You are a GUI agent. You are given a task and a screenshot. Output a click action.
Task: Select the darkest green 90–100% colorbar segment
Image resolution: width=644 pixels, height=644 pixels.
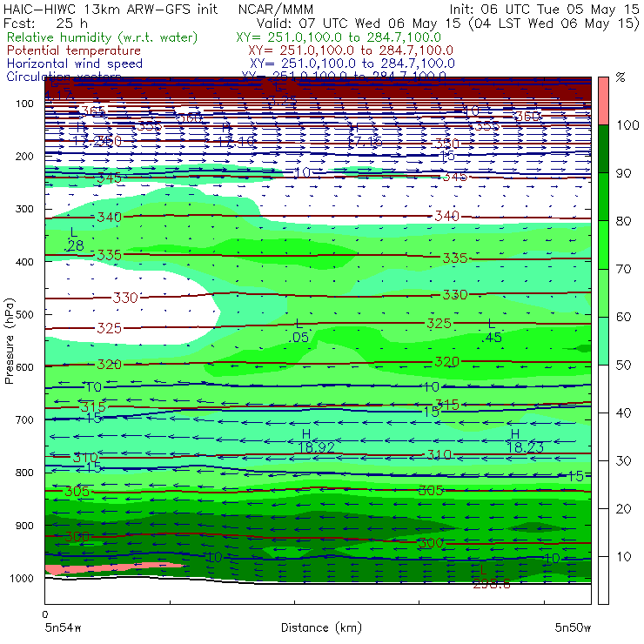(x=603, y=149)
